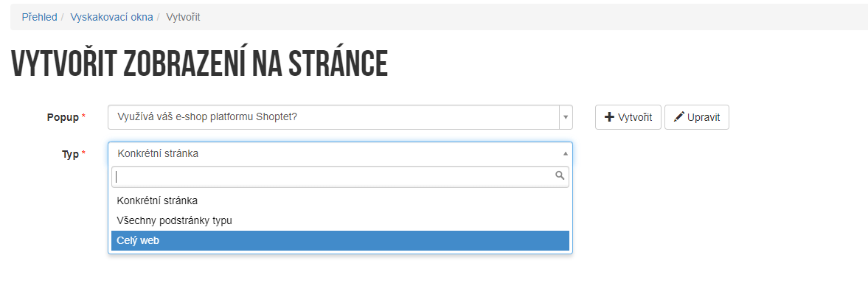This screenshot has width=868, height=300.
Task: Click the Upravit button
Action: pos(697,117)
